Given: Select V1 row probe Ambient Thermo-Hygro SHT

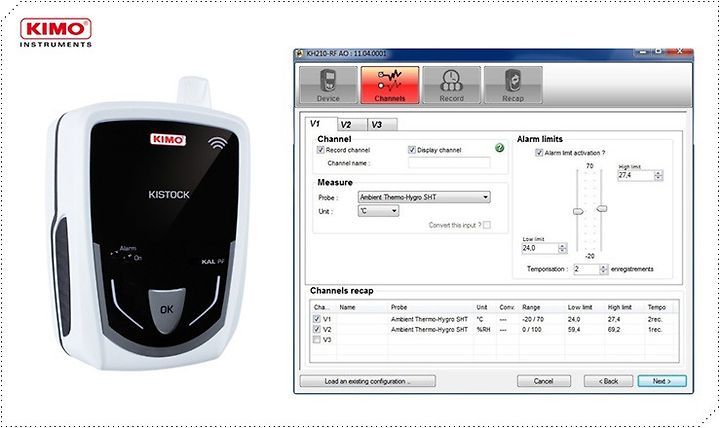Looking at the screenshot, I should [x=429, y=319].
